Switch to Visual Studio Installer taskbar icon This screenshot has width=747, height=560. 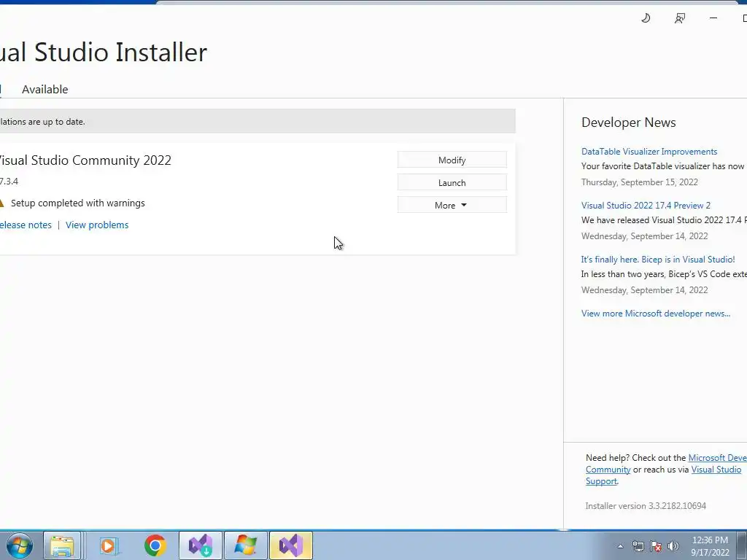[201, 545]
